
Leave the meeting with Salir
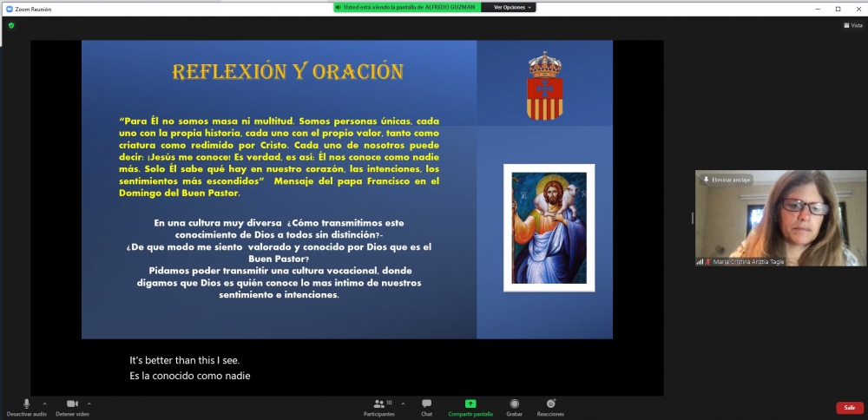click(849, 407)
